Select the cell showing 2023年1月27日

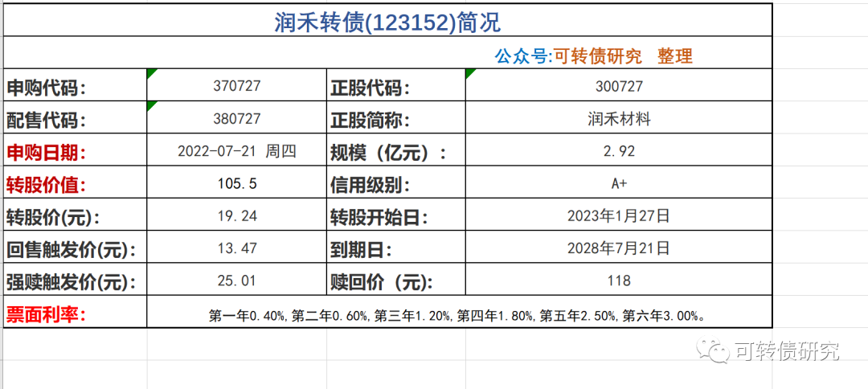coord(619,216)
